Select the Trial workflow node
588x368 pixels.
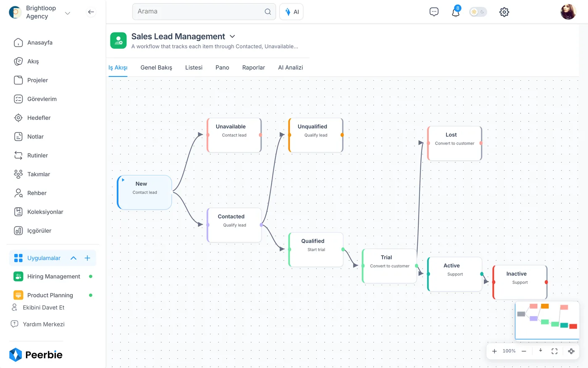pyautogui.click(x=389, y=266)
